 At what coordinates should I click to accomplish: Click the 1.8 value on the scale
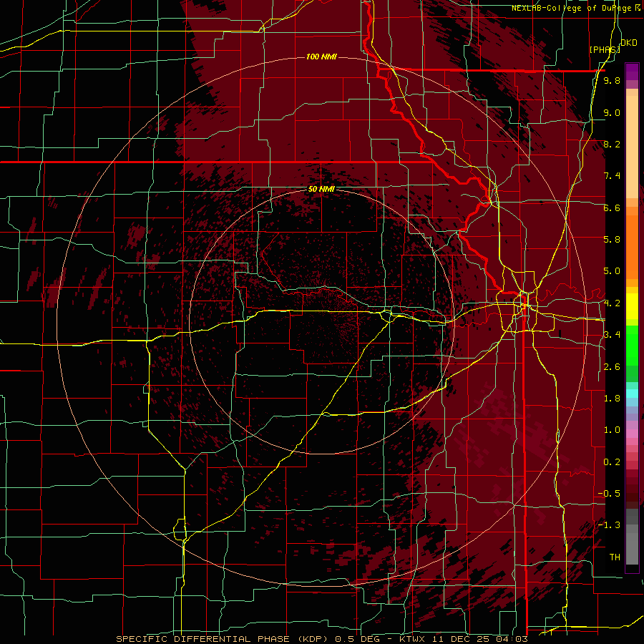coord(612,399)
